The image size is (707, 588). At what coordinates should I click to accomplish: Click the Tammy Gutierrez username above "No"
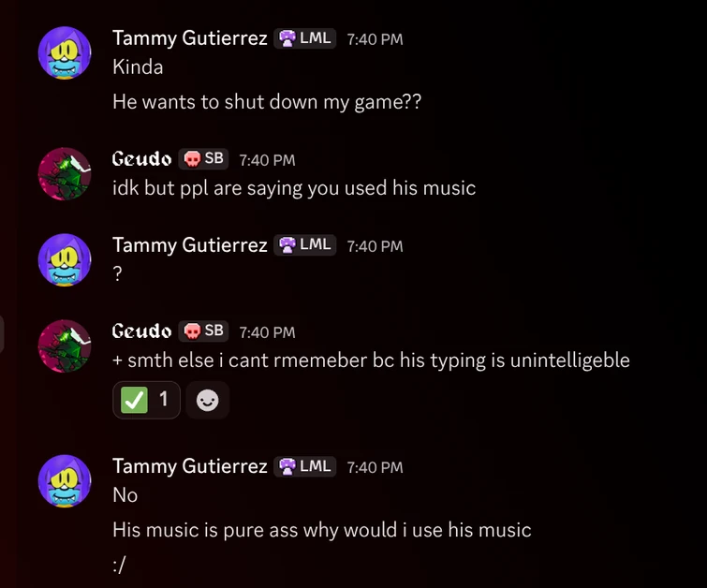(190, 466)
